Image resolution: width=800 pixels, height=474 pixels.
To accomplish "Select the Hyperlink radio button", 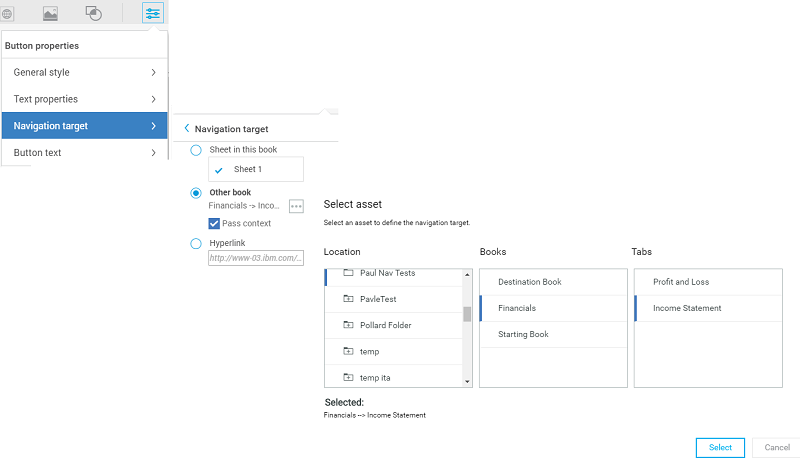I will click(196, 243).
